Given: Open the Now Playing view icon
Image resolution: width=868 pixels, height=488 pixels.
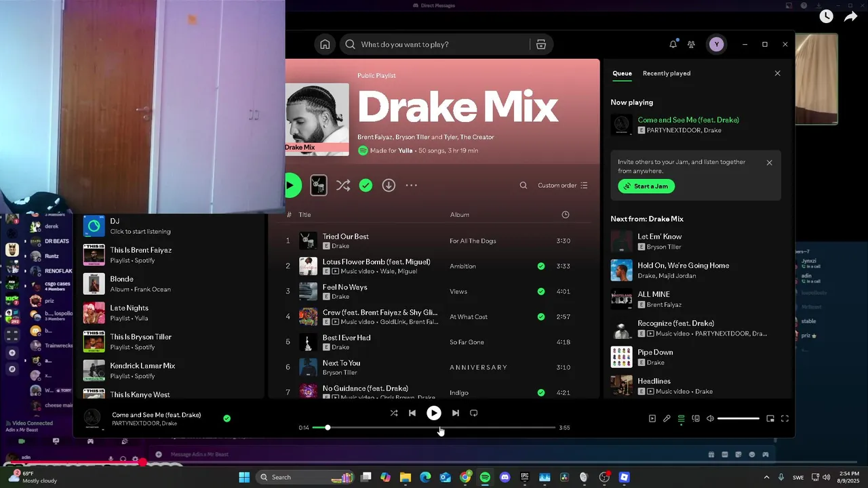Looking at the screenshot, I should click(x=652, y=418).
